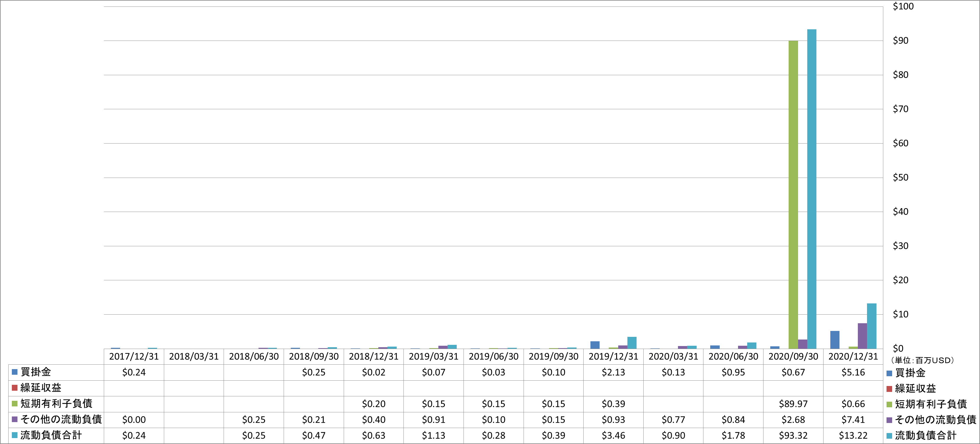The image size is (980, 444).
Task: Click the 2018/09/30 date header
Action: [314, 356]
